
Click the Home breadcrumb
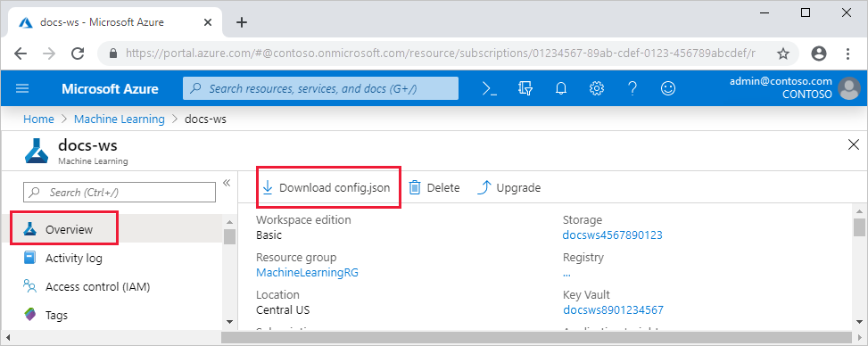pyautogui.click(x=38, y=119)
